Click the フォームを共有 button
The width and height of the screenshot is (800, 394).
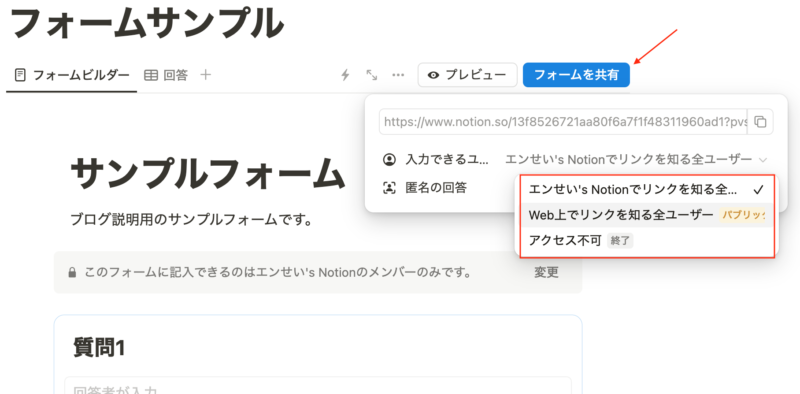[x=576, y=76]
